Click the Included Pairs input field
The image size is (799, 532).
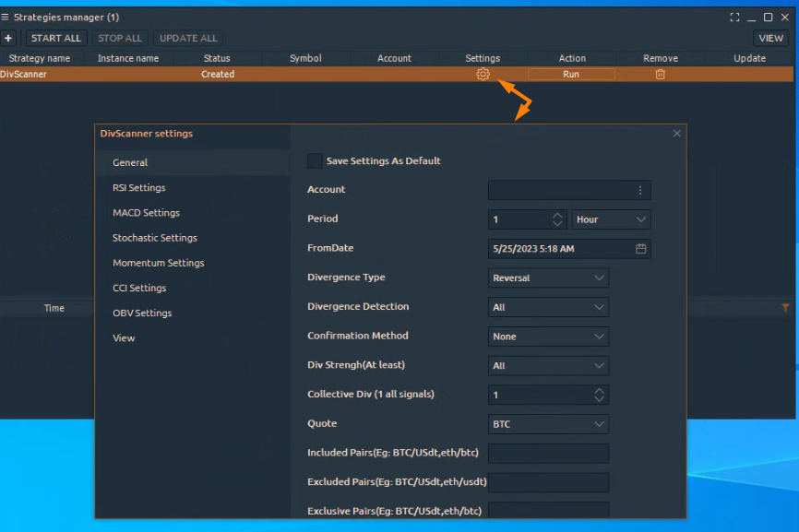point(548,454)
